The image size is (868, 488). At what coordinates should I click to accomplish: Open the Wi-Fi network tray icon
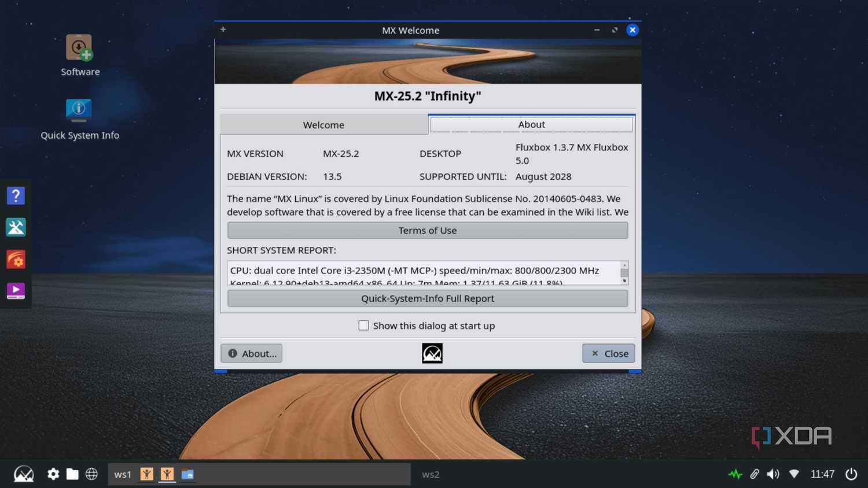click(x=794, y=474)
